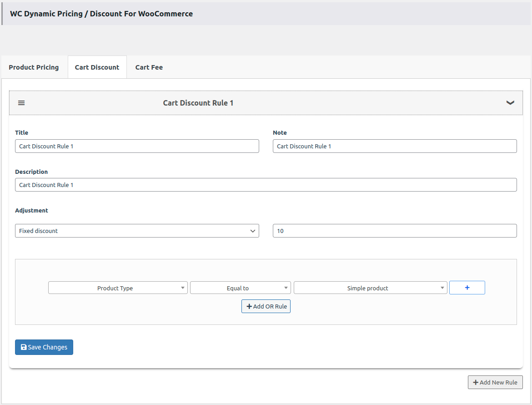Click the Add New Rule button
532x405 pixels.
[x=495, y=382]
